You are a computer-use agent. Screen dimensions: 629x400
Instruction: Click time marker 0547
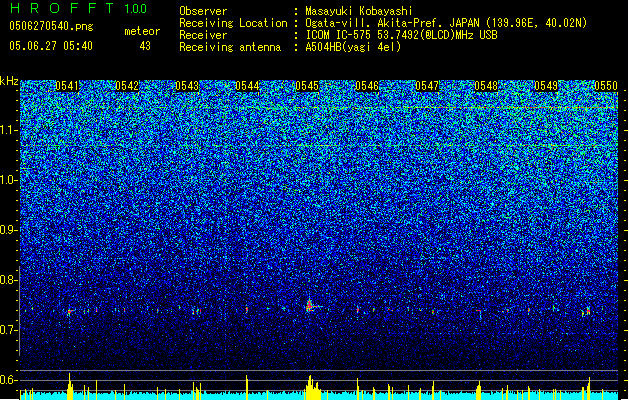427,86
